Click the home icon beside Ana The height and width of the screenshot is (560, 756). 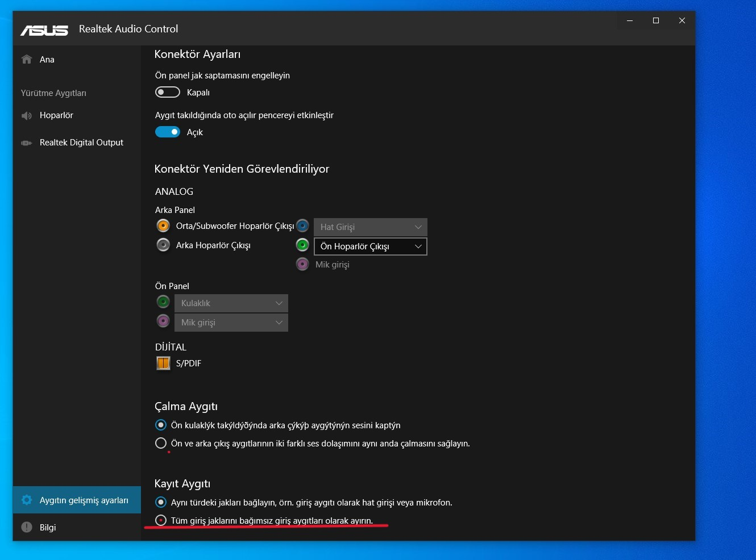27,60
